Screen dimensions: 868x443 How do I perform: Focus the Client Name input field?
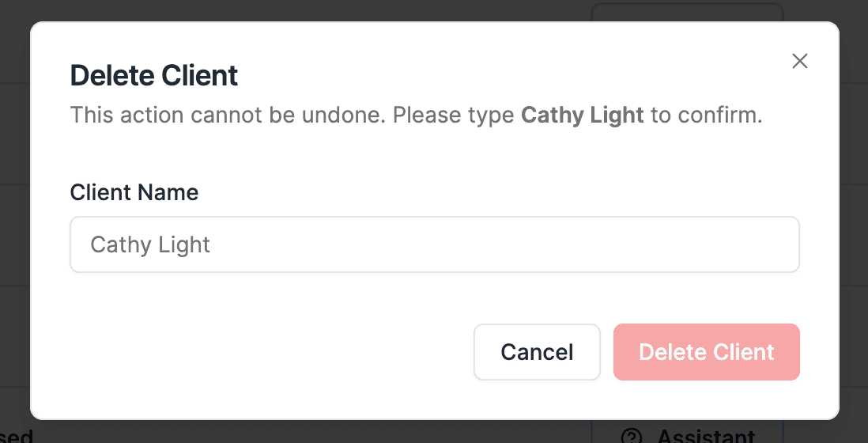tap(434, 244)
